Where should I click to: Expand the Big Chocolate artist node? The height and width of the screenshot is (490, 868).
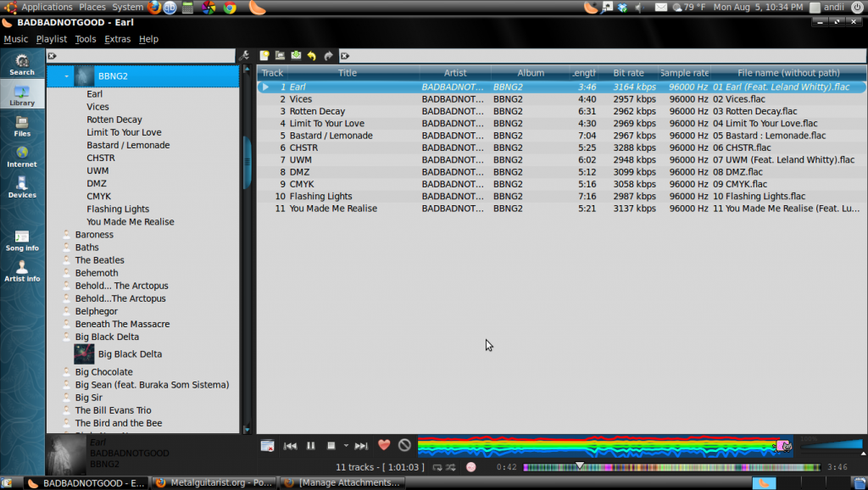tap(66, 371)
